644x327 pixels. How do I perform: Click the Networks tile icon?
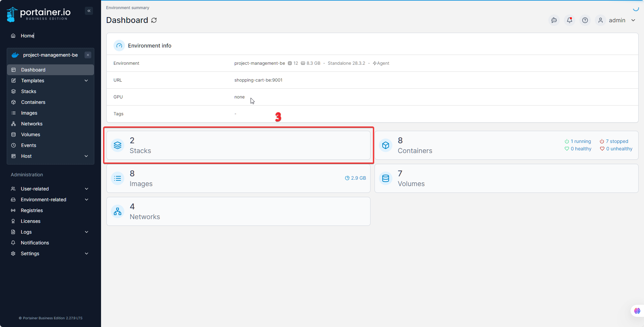[x=118, y=211]
